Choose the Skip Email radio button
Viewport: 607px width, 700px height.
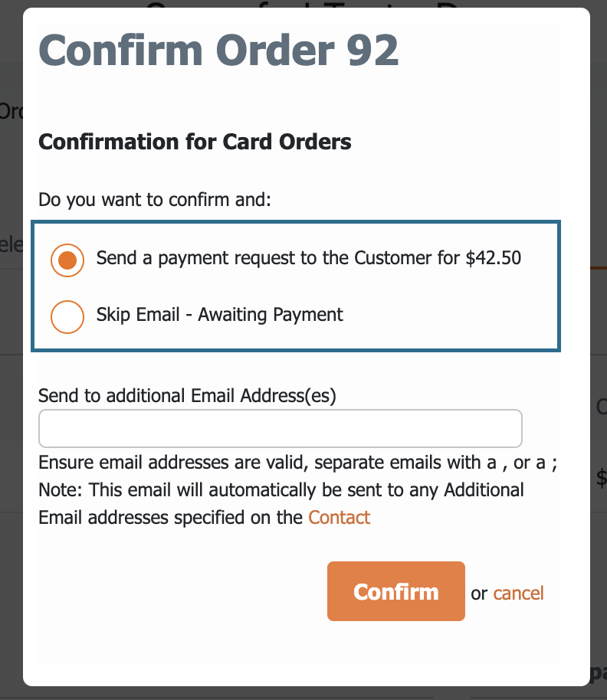pyautogui.click(x=67, y=317)
